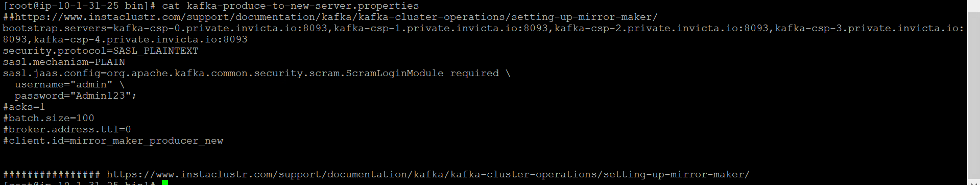The height and width of the screenshot is (185, 980).
Task: Click the security.protocol=SASL_PLAINTEXT line
Action: 101,51
